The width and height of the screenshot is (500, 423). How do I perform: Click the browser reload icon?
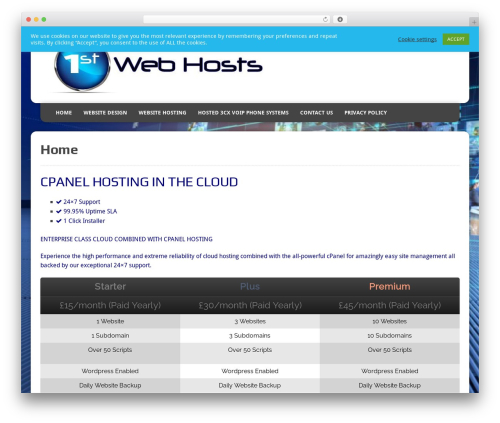coord(325,19)
